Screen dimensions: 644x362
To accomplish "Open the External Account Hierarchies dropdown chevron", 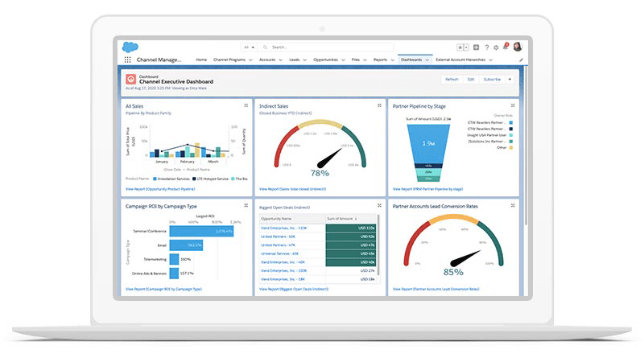I will point(491,60).
